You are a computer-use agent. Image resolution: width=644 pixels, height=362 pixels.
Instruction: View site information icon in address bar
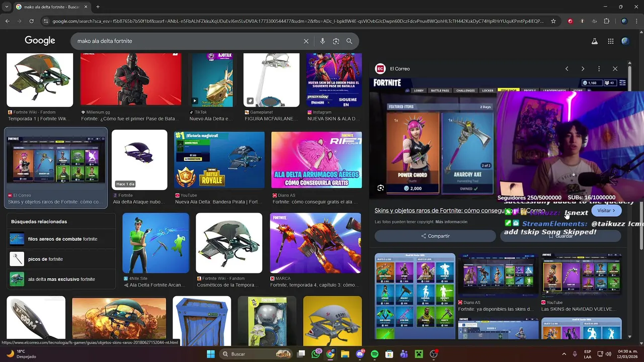(x=46, y=21)
